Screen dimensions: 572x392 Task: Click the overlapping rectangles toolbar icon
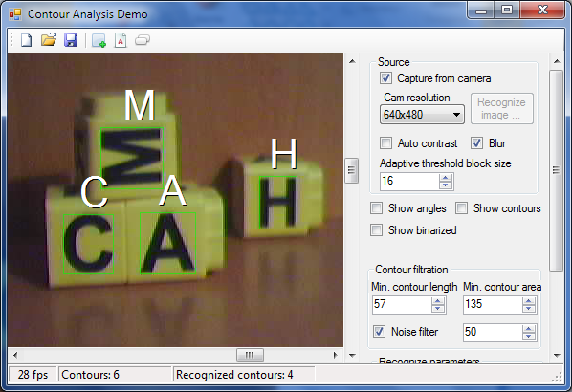(143, 40)
